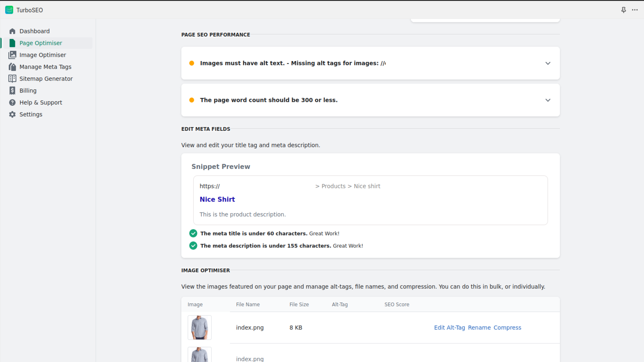Click the Dashboard home icon
Viewport: 644px width, 362px height.
click(12, 31)
